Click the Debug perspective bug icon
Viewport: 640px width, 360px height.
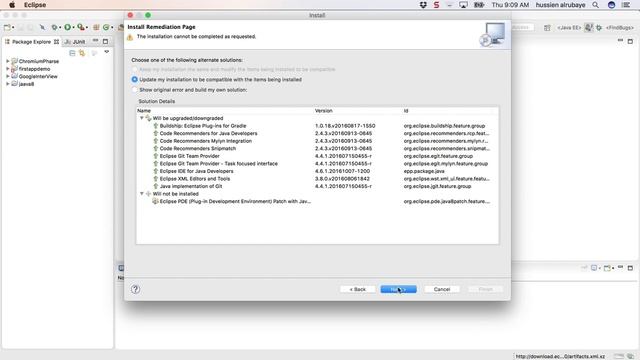599,28
